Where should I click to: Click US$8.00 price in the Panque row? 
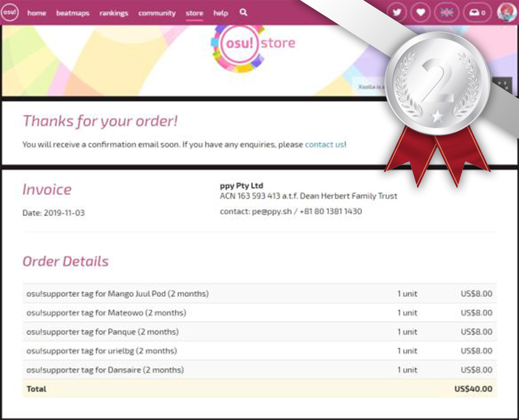(477, 332)
